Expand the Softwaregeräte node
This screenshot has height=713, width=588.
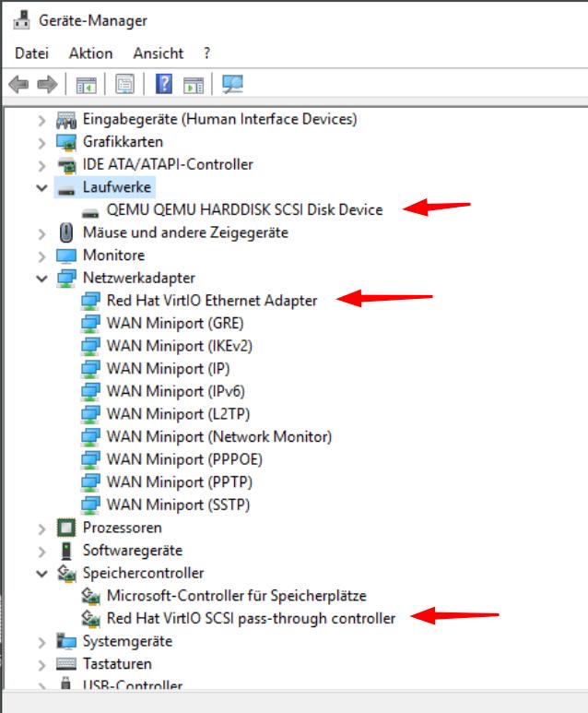pos(41,552)
